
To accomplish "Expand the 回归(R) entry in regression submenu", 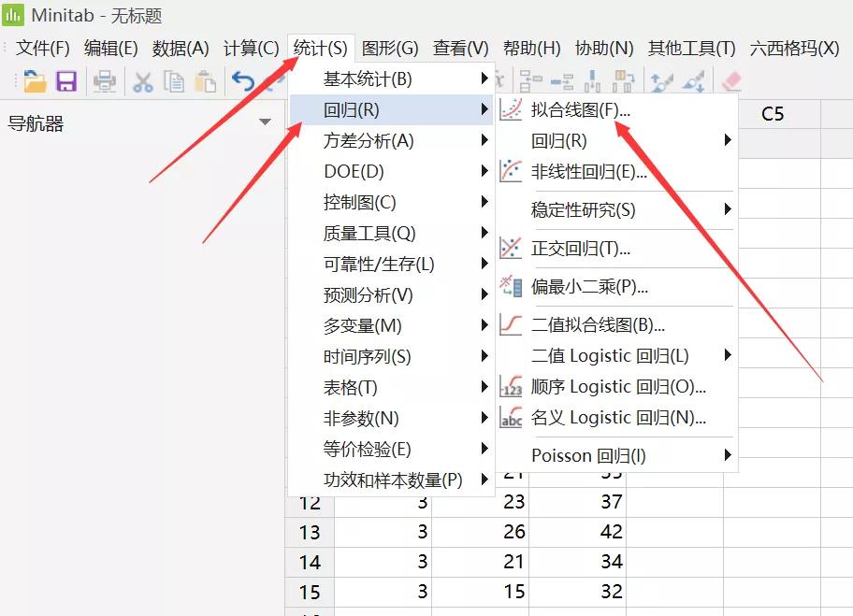I will pyautogui.click(x=617, y=141).
